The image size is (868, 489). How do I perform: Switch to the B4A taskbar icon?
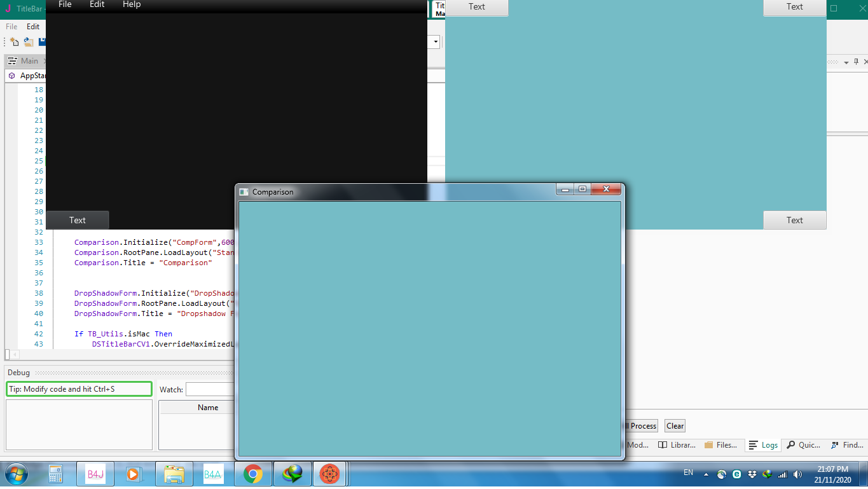tap(213, 474)
